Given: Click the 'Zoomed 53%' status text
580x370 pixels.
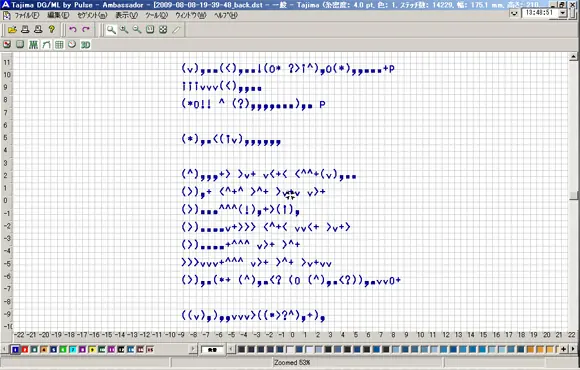Looking at the screenshot, I should (292, 362).
